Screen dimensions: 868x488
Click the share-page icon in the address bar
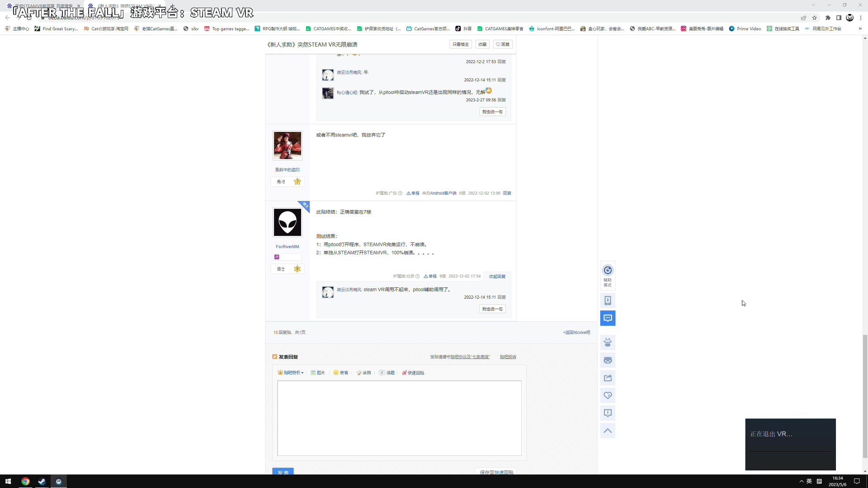coord(803,18)
